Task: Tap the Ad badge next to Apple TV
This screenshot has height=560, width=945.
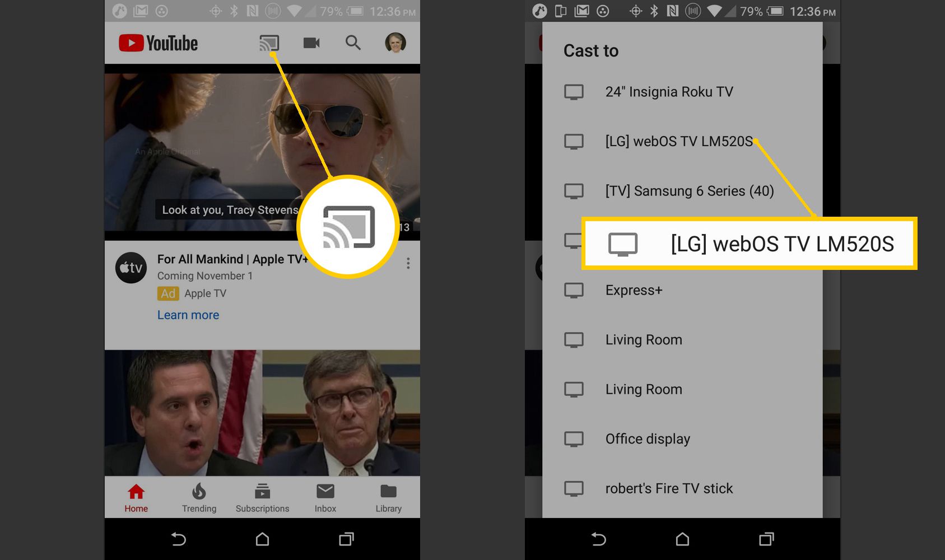Action: click(168, 293)
